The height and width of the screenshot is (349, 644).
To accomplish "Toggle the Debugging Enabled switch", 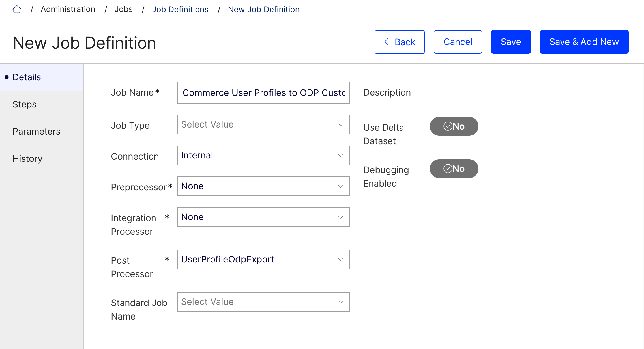I will tap(454, 169).
